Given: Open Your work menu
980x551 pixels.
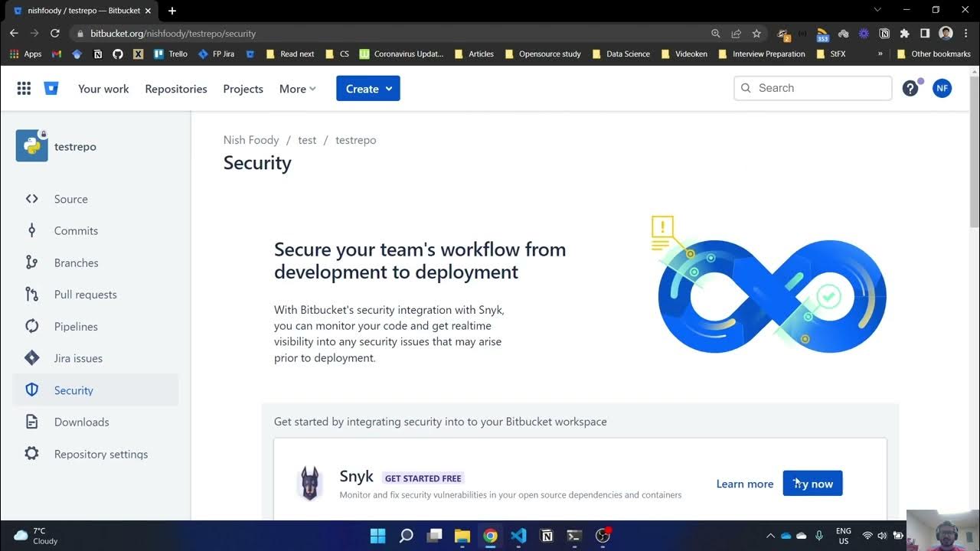Looking at the screenshot, I should pyautogui.click(x=103, y=89).
